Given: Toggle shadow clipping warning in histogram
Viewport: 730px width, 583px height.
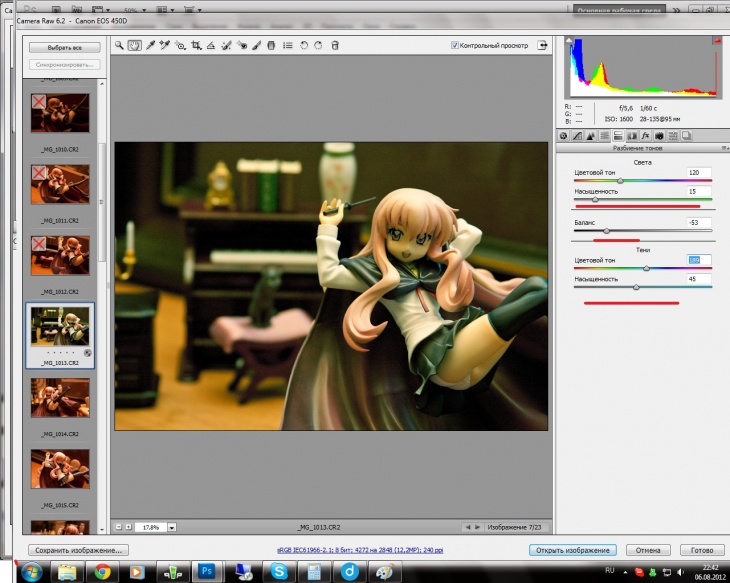Looking at the screenshot, I should pos(569,41).
